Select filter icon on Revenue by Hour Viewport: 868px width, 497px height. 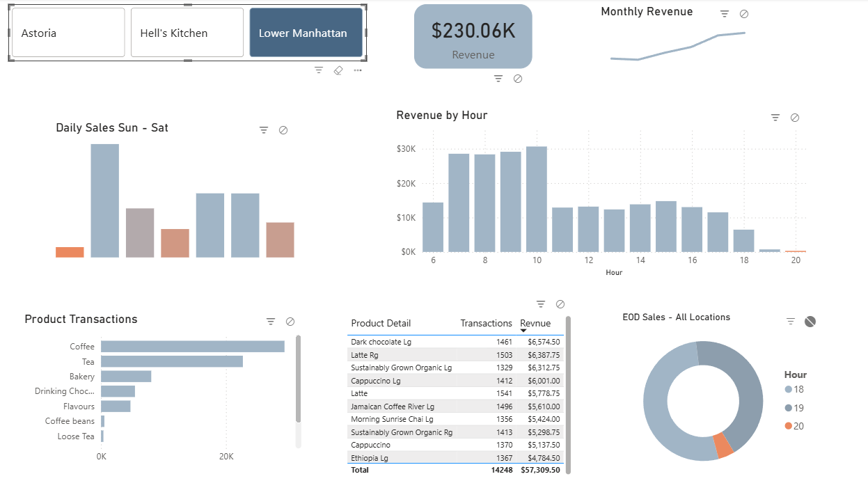click(x=775, y=118)
